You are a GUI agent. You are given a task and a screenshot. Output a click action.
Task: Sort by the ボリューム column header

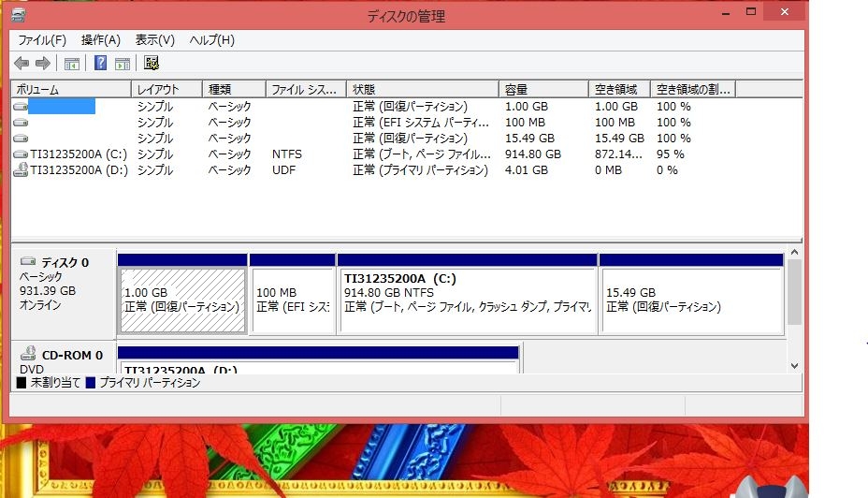[x=71, y=89]
